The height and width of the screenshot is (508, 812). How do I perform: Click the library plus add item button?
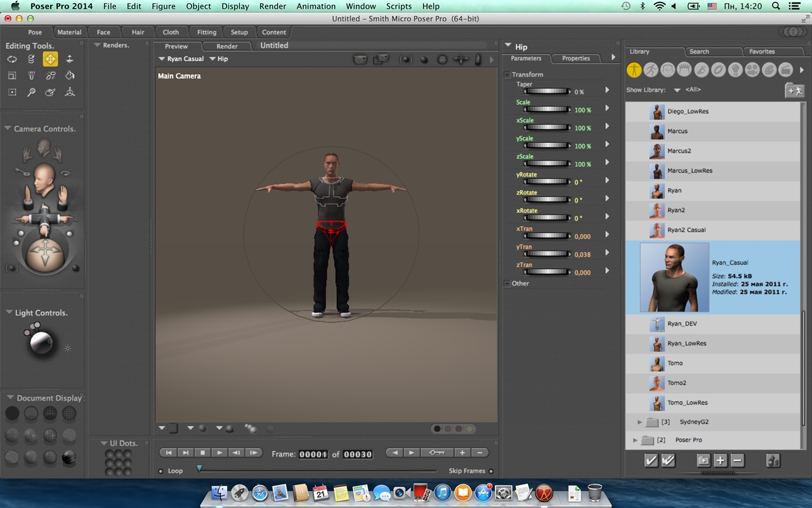(x=720, y=461)
